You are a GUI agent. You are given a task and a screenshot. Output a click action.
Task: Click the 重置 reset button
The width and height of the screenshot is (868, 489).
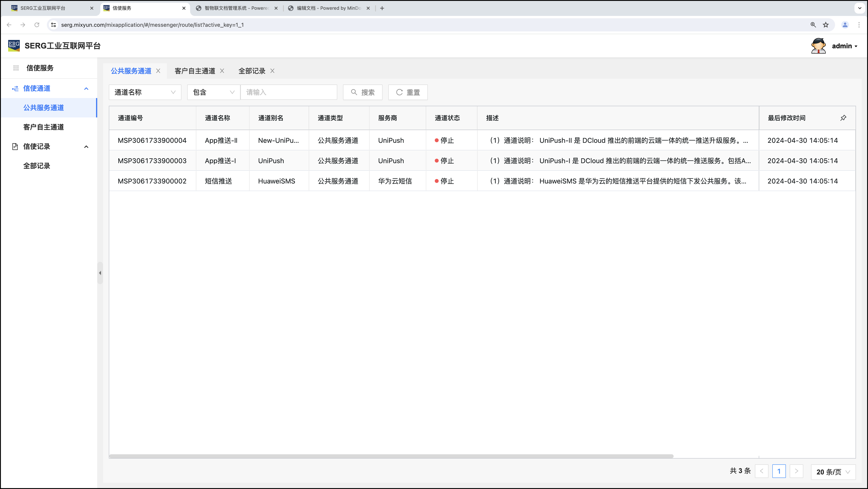(x=408, y=92)
